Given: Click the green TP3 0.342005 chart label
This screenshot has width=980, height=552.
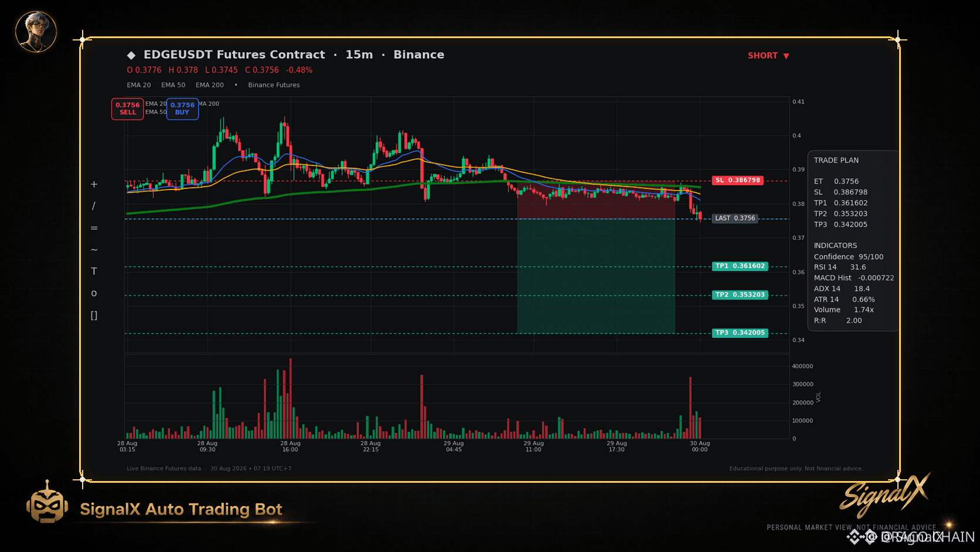Looking at the screenshot, I should [x=740, y=333].
